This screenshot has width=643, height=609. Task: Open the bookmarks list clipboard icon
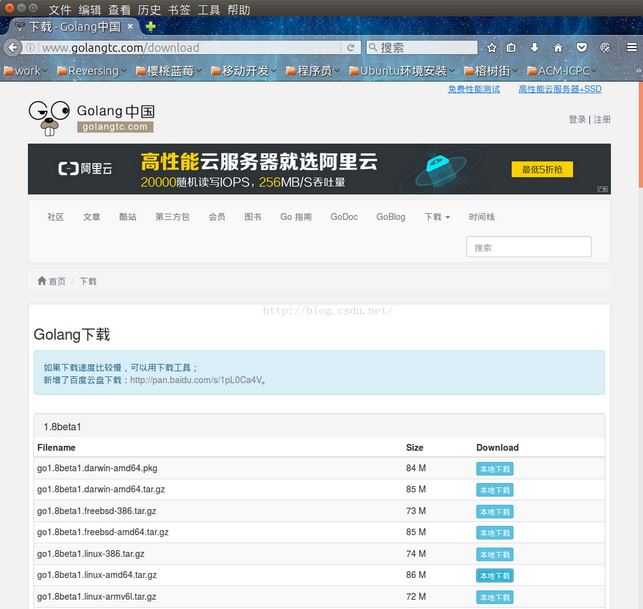pyautogui.click(x=511, y=48)
